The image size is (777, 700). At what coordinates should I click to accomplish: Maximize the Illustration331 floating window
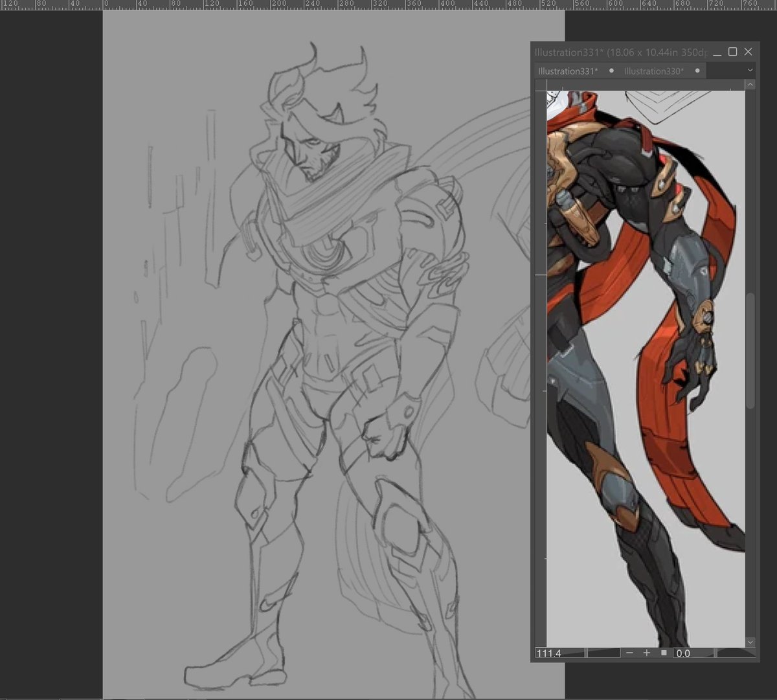(732, 52)
